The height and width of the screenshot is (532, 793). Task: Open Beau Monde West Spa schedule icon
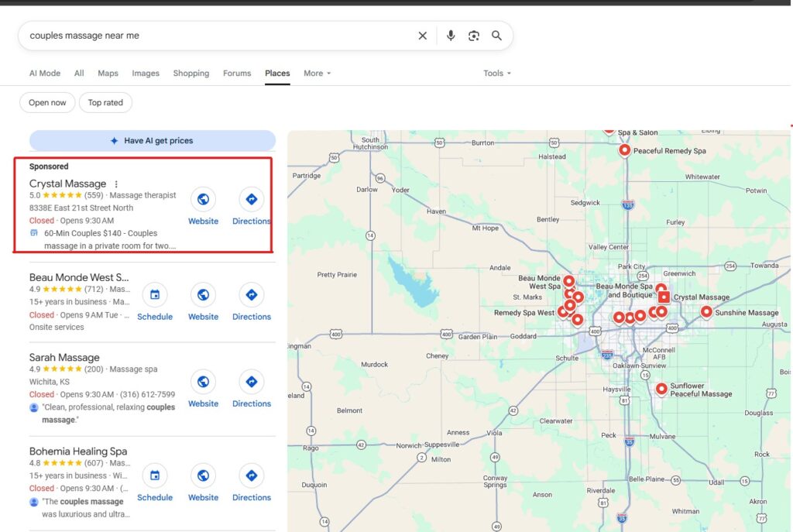click(155, 295)
